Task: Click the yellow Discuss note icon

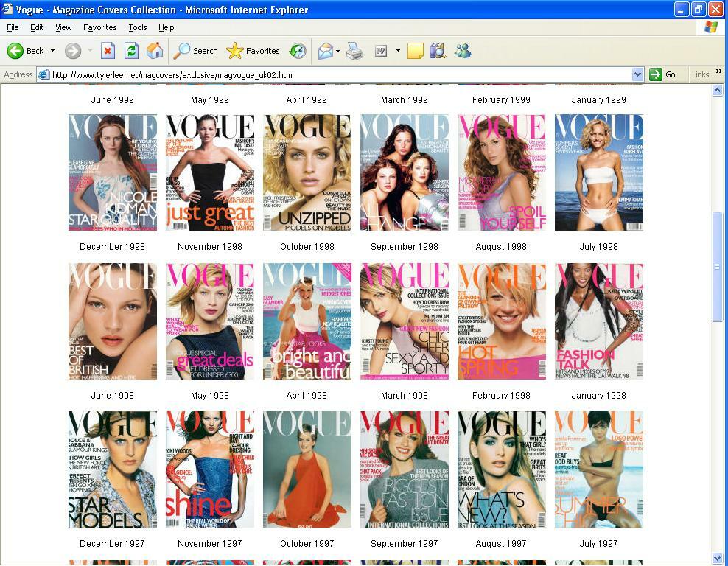Action: click(415, 51)
